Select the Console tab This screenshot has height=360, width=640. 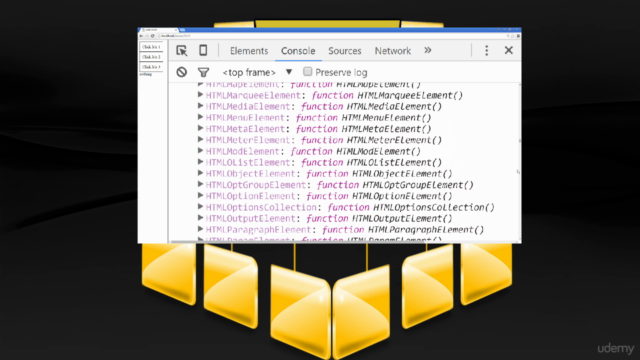click(x=298, y=51)
